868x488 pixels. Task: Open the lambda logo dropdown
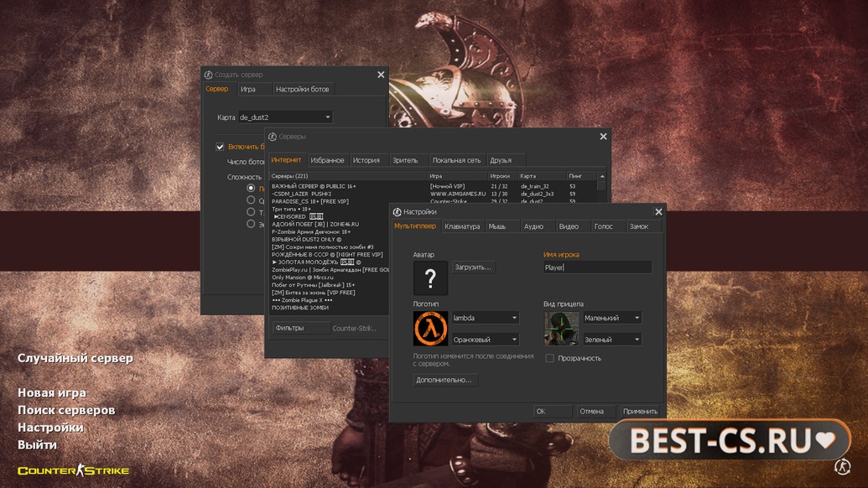coord(486,318)
